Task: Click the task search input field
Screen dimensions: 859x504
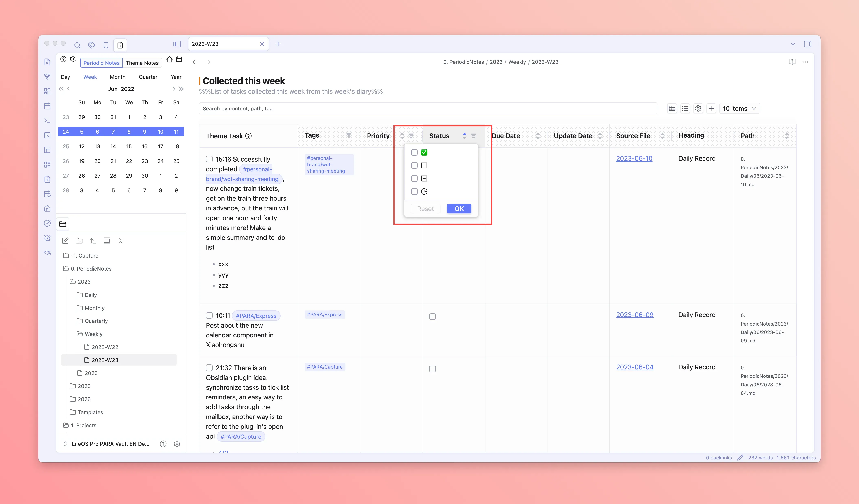Action: click(427, 108)
